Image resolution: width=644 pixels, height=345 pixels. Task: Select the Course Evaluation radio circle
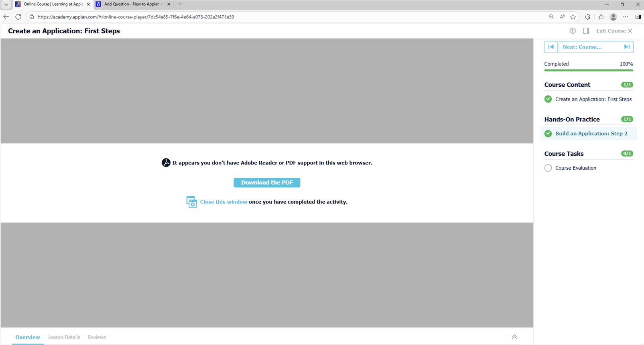(548, 168)
